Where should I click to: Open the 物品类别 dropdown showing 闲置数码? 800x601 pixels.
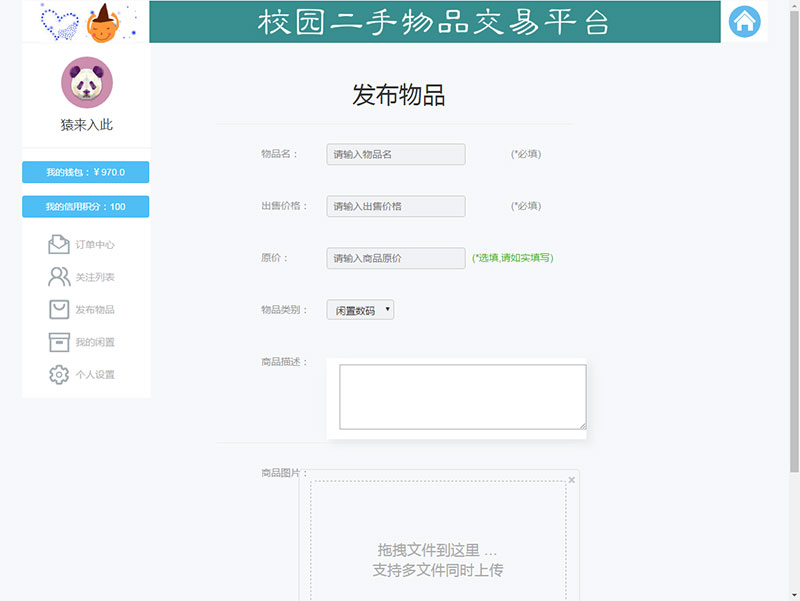pyautogui.click(x=359, y=309)
